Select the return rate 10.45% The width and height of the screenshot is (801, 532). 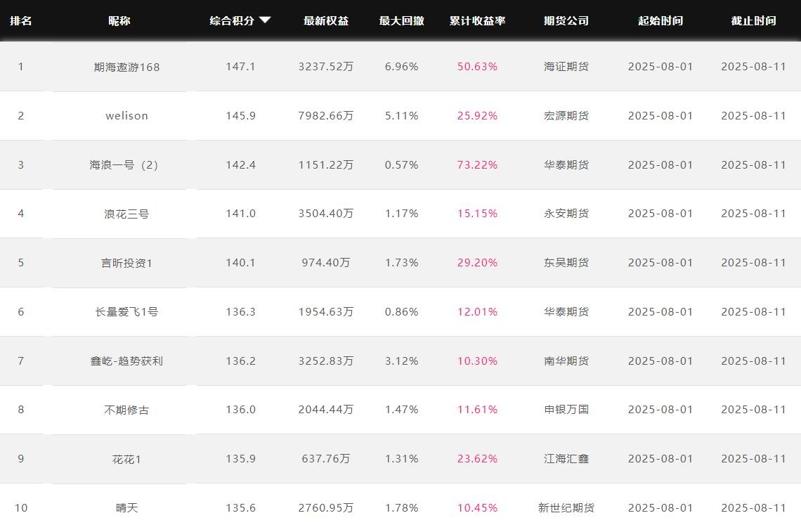(x=477, y=507)
